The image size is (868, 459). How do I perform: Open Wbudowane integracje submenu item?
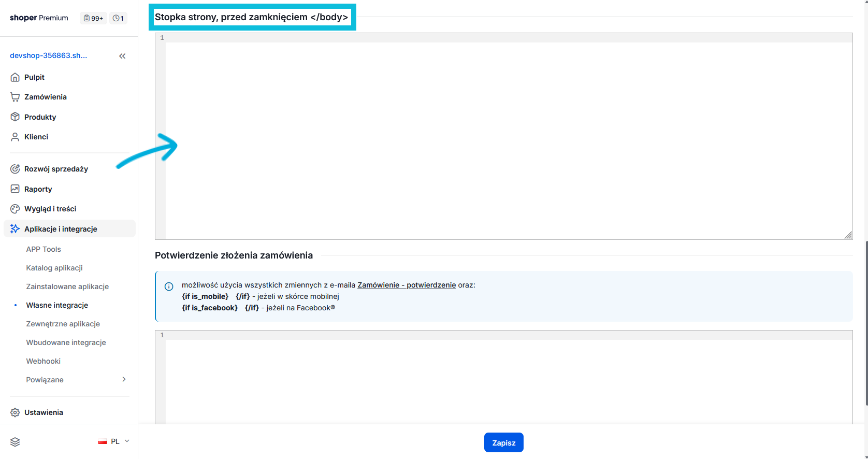click(66, 342)
